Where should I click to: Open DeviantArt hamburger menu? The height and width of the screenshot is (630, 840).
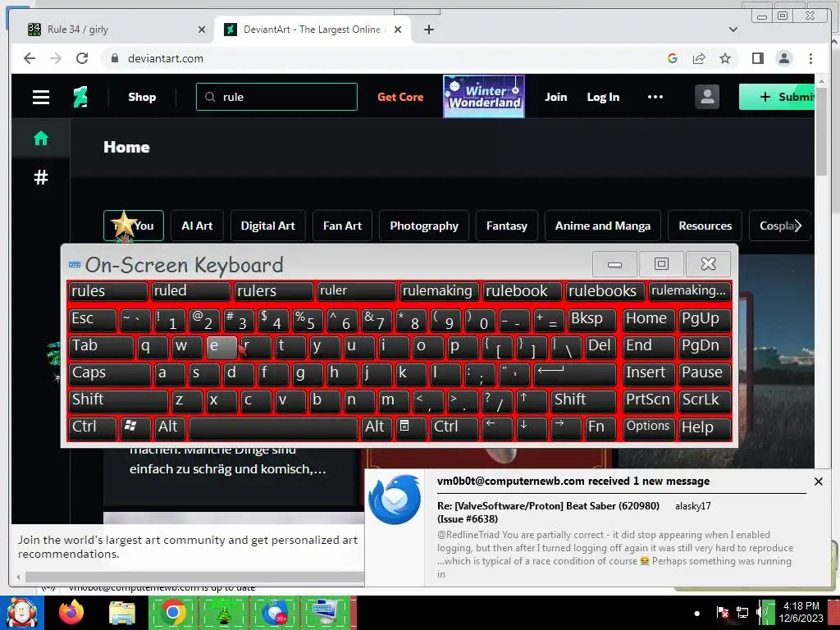pos(41,97)
